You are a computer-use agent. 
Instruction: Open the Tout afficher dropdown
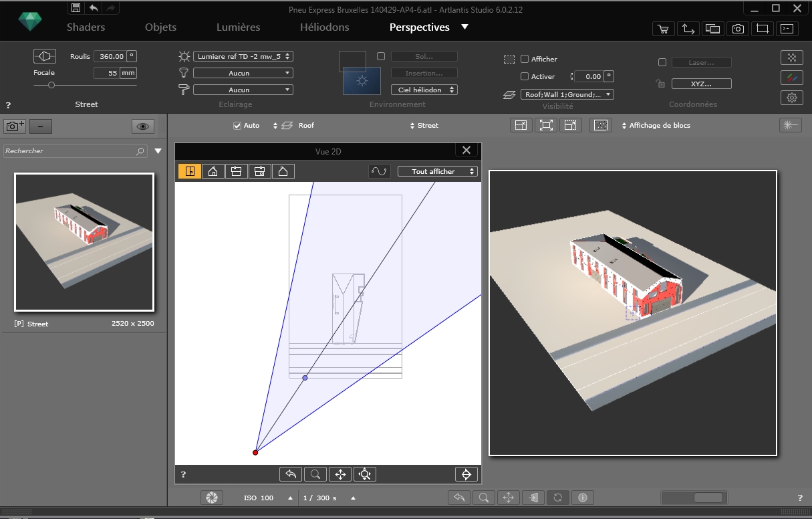tap(438, 172)
